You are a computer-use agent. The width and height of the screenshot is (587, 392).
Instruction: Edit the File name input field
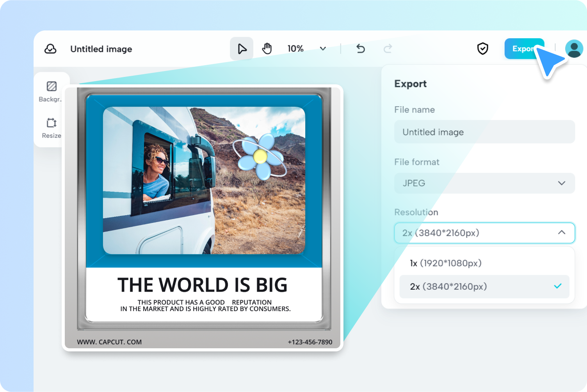point(484,132)
